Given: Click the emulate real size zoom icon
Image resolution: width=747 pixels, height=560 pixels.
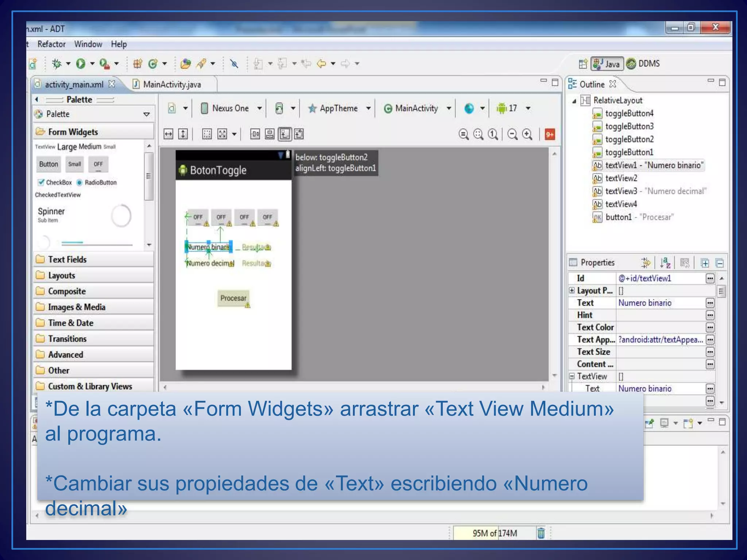Looking at the screenshot, I should [x=463, y=135].
